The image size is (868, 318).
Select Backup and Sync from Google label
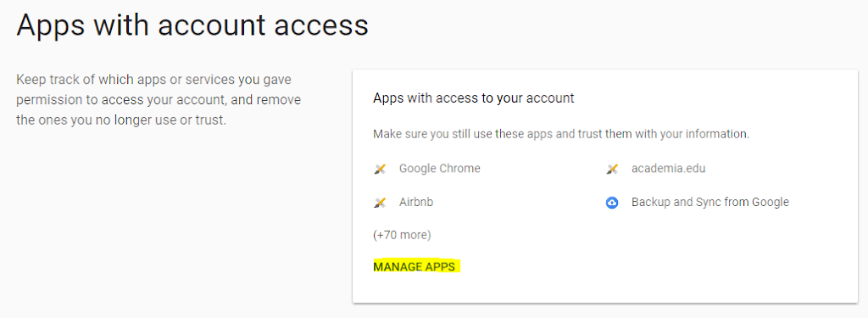[709, 202]
